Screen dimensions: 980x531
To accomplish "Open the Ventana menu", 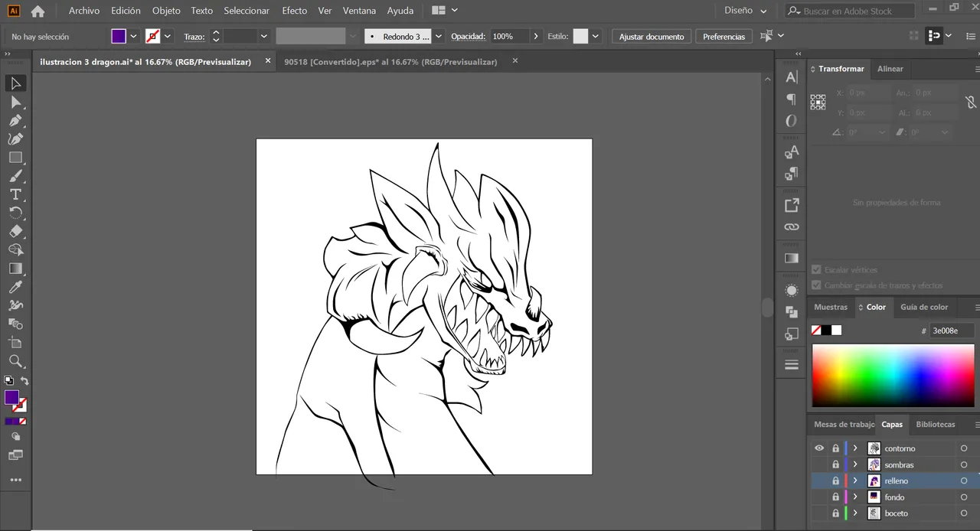I will click(x=359, y=11).
